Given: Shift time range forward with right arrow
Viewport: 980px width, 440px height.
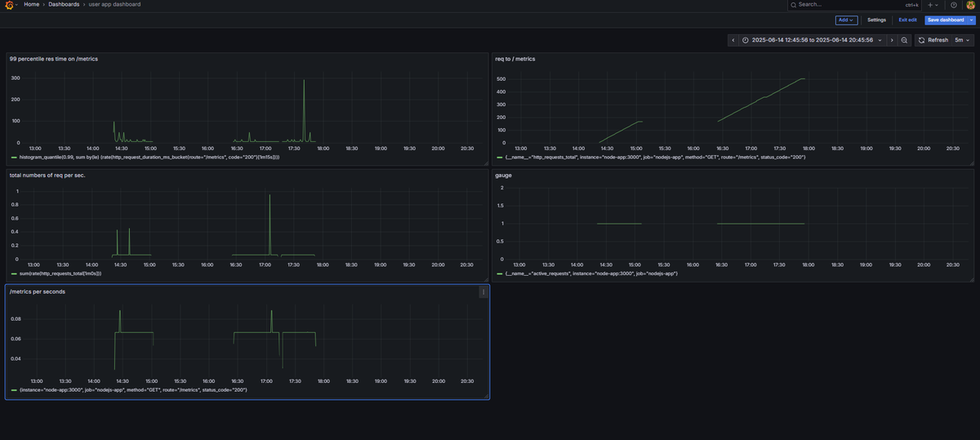Looking at the screenshot, I should coord(891,40).
